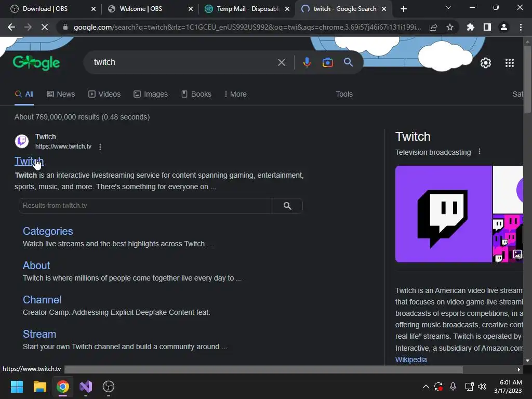Open the Google apps grid
This screenshot has height=399, width=532.
(x=510, y=63)
